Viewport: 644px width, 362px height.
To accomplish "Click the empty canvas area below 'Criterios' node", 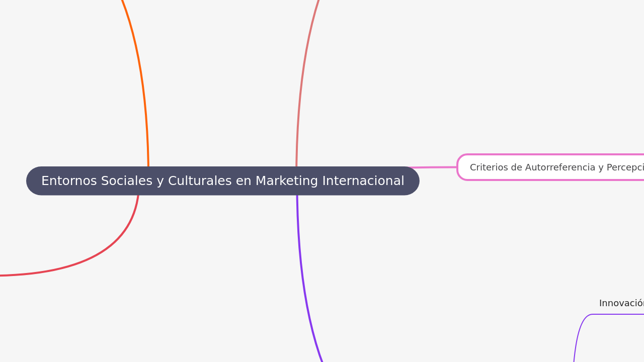I will (528, 231).
